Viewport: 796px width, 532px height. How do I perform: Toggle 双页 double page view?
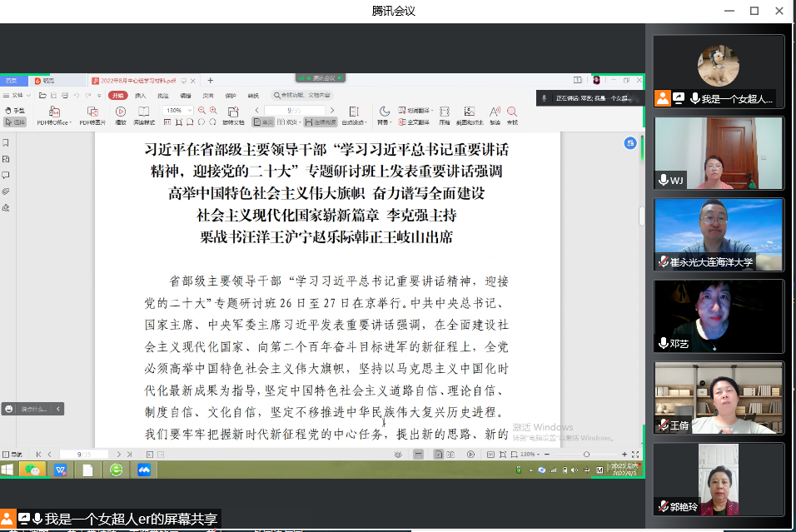[x=287, y=122]
